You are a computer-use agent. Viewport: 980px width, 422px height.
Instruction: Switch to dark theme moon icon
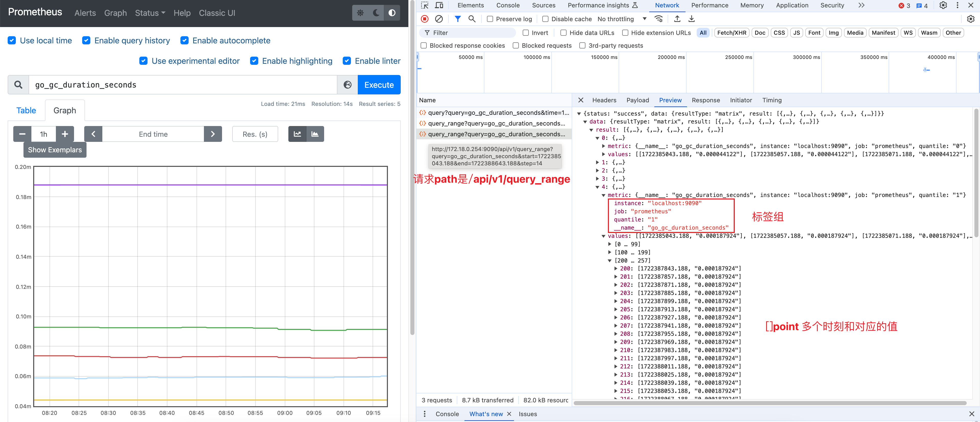coord(376,13)
